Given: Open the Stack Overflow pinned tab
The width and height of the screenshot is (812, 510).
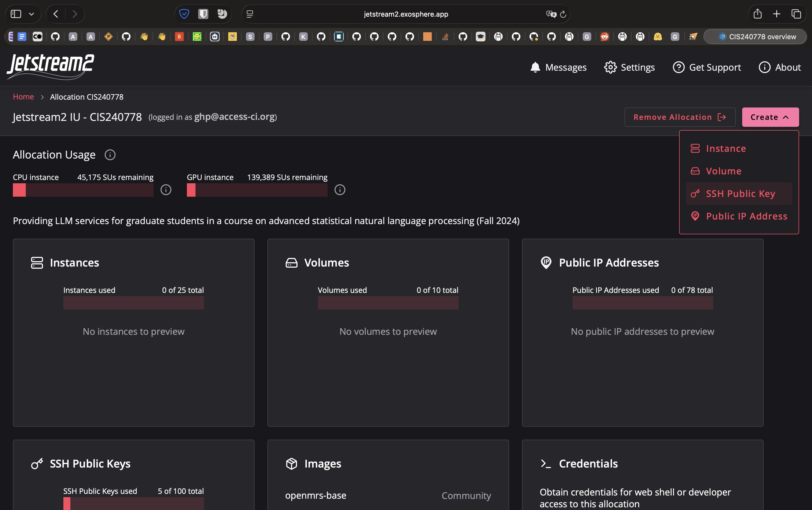Looking at the screenshot, I should click(x=445, y=37).
